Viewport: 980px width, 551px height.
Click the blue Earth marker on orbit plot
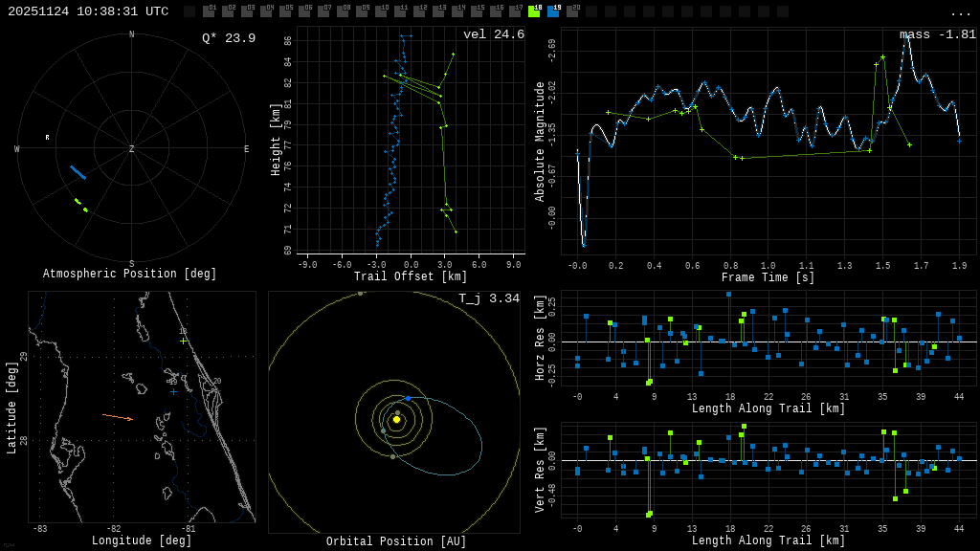click(x=408, y=398)
